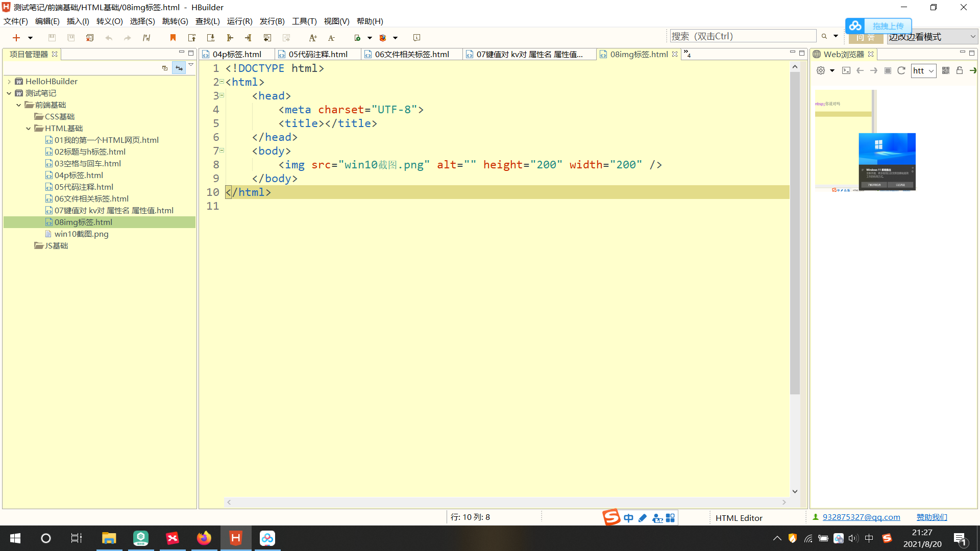Click the QR code icon in browser panel
The image size is (980, 551).
tap(945, 70)
